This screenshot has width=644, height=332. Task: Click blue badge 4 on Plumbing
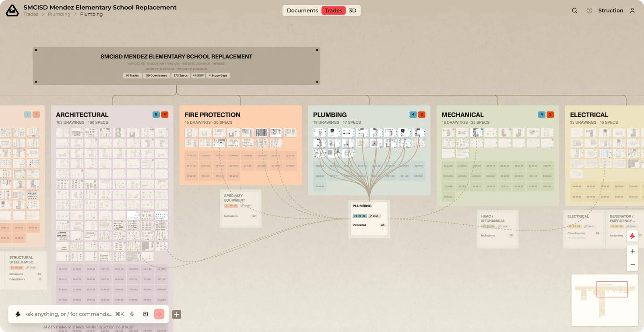pos(413,114)
